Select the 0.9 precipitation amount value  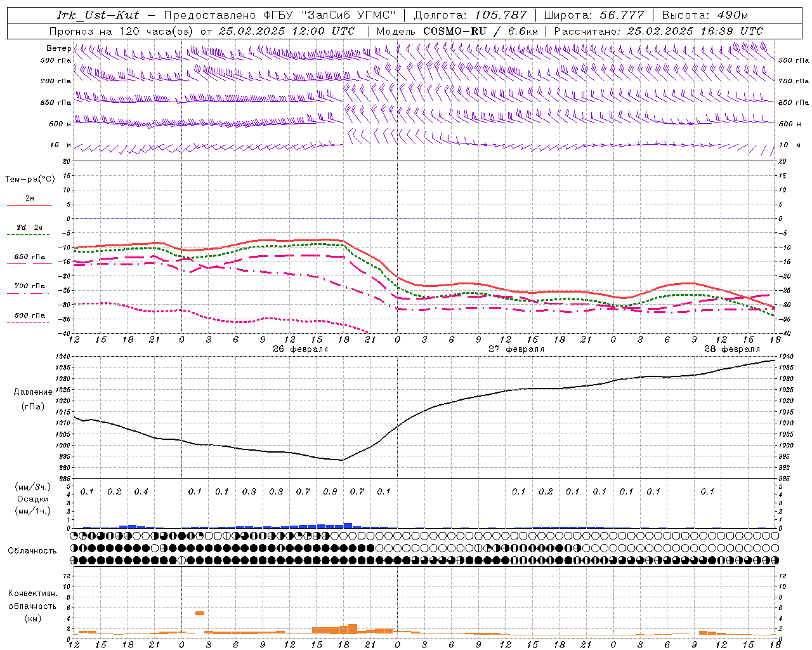point(330,491)
